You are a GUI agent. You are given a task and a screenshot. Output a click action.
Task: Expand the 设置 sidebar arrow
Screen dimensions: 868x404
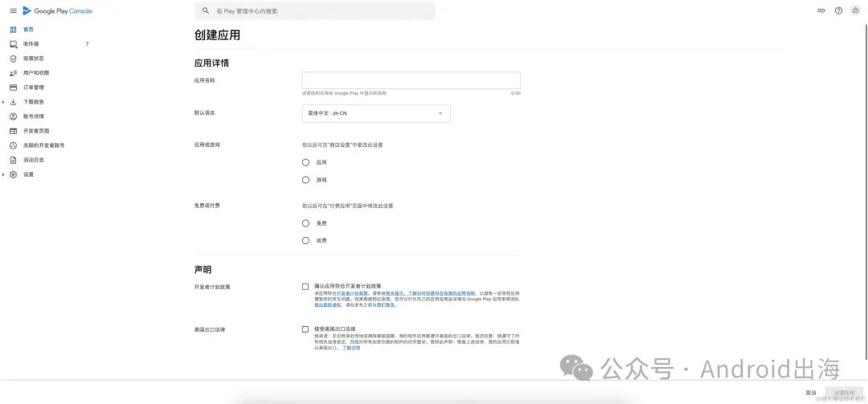4,174
